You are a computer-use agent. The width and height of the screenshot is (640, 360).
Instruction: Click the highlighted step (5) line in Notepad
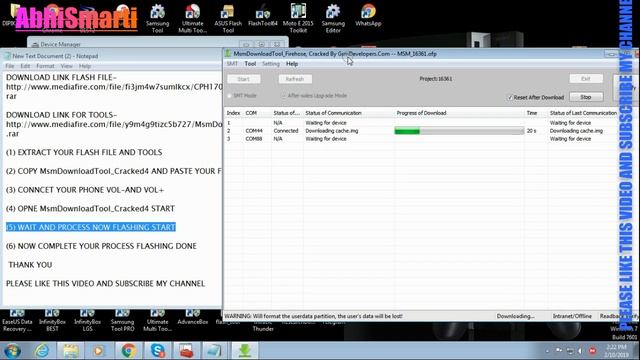point(91,227)
